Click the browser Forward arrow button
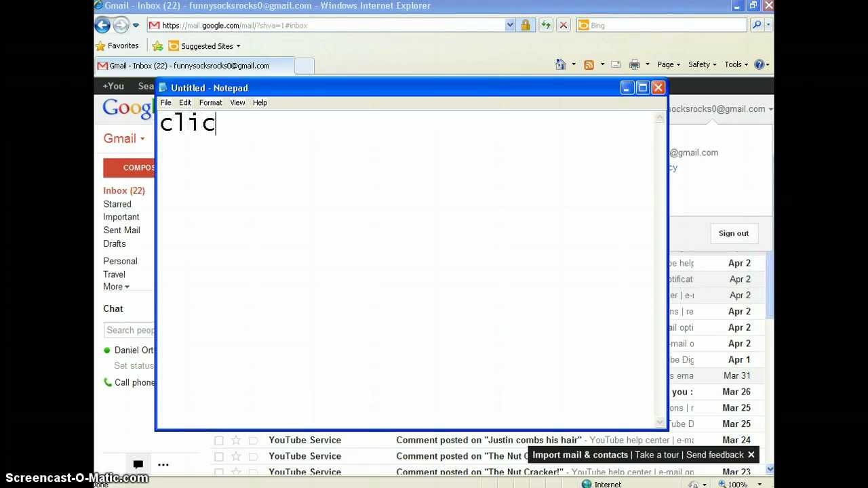Viewport: 868px width, 488px height. (x=121, y=26)
